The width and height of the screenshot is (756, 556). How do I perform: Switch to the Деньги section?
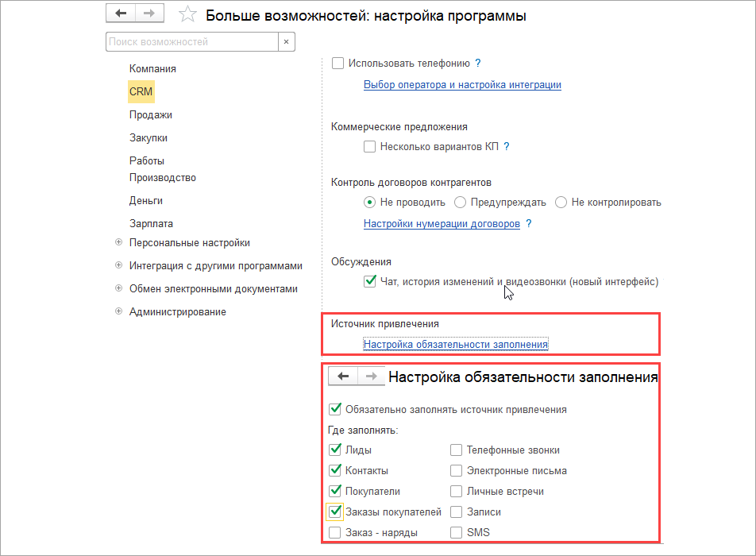coord(146,201)
